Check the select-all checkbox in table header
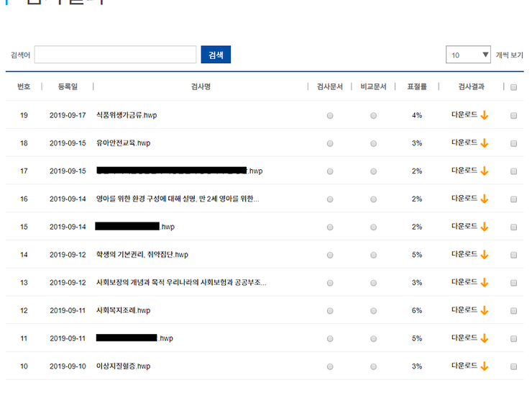 pyautogui.click(x=513, y=87)
